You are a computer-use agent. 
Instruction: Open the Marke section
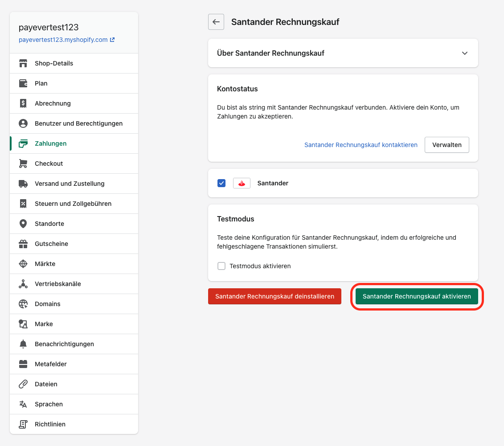(x=74, y=324)
